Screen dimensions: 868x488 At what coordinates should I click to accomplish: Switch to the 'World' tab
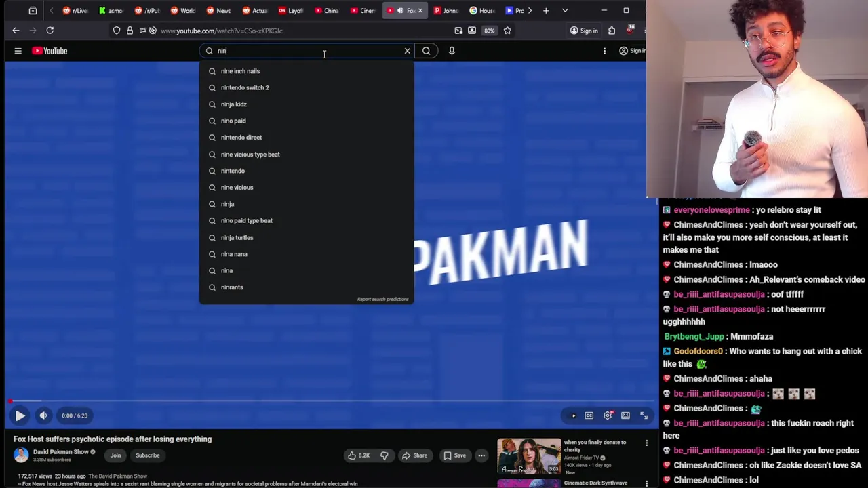tap(183, 10)
